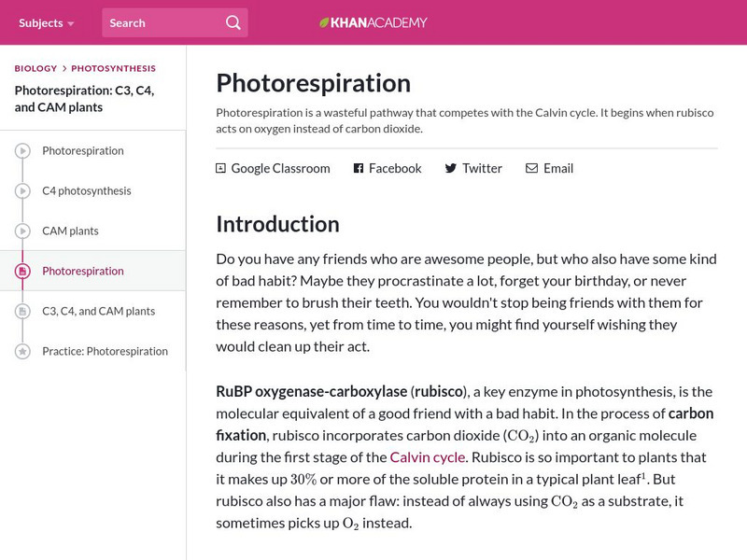
Task: Open the Subjects dropdown menu
Action: point(46,22)
